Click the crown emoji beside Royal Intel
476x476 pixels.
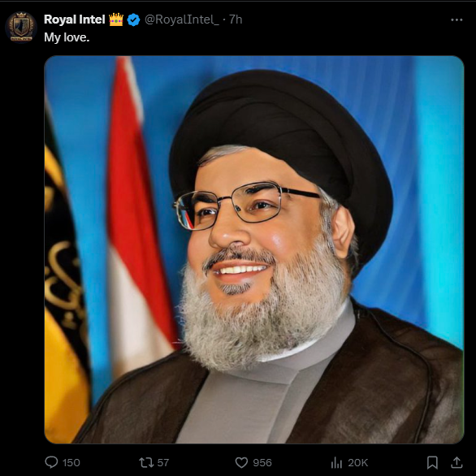116,19
